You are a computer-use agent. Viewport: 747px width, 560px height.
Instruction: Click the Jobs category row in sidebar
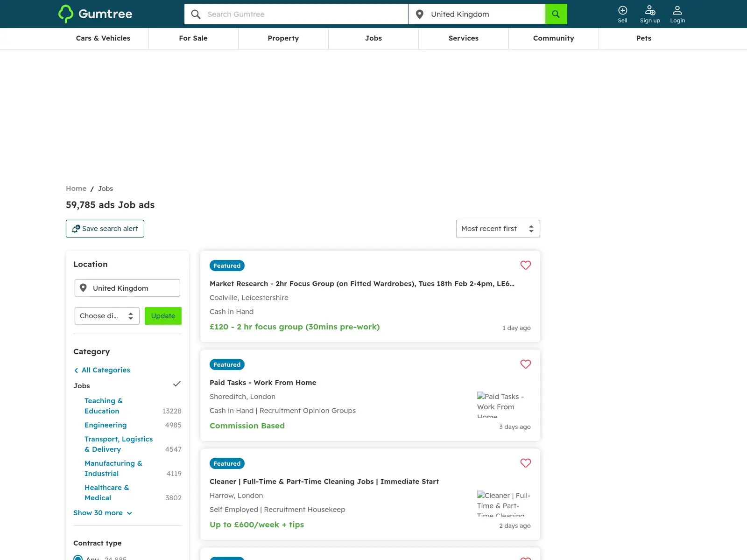(x=127, y=385)
